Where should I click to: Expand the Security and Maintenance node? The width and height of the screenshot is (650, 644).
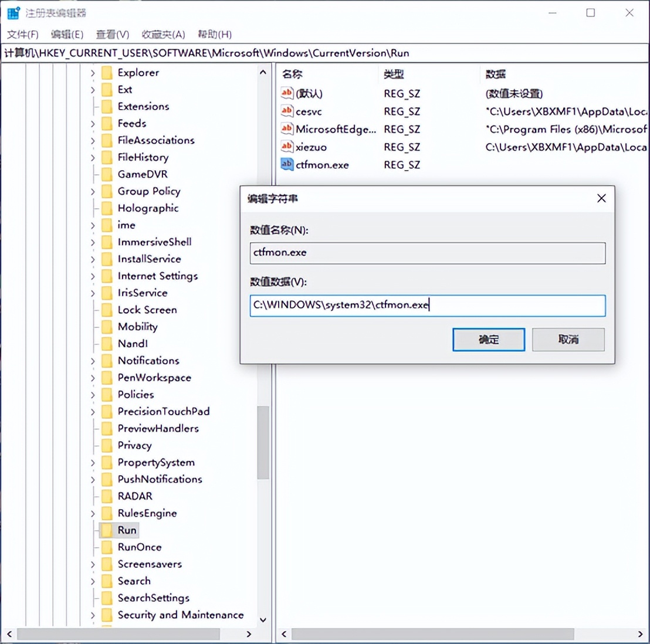tap(93, 615)
